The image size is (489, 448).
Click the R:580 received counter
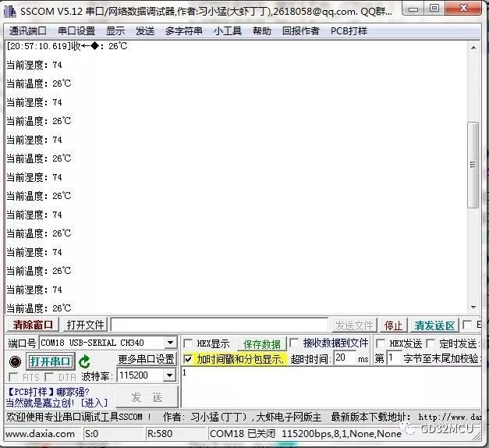click(160, 434)
